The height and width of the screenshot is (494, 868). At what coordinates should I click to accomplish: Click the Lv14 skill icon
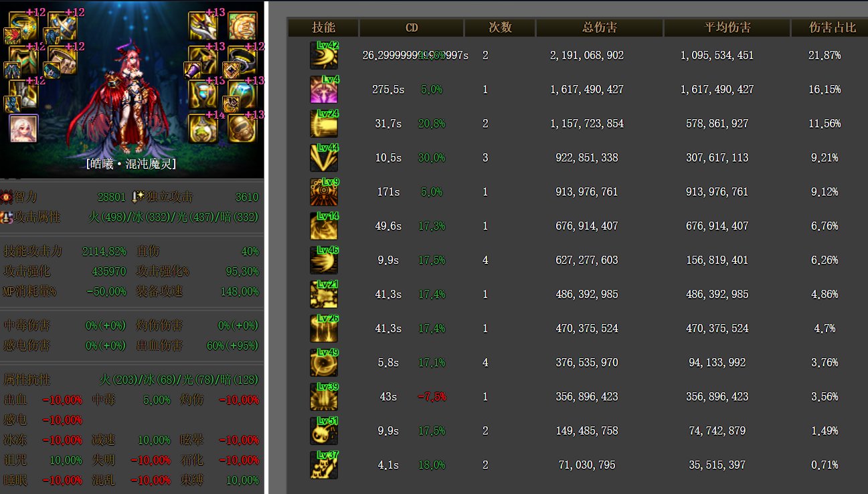pyautogui.click(x=324, y=226)
